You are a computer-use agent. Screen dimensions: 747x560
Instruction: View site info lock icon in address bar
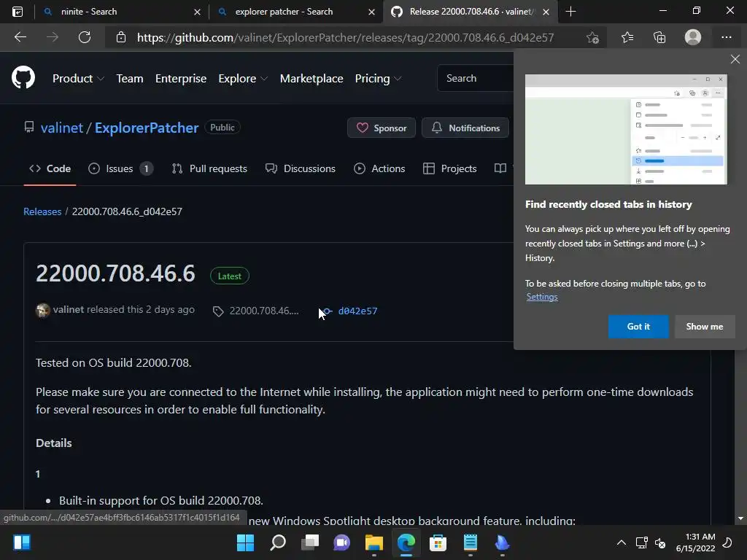click(121, 37)
